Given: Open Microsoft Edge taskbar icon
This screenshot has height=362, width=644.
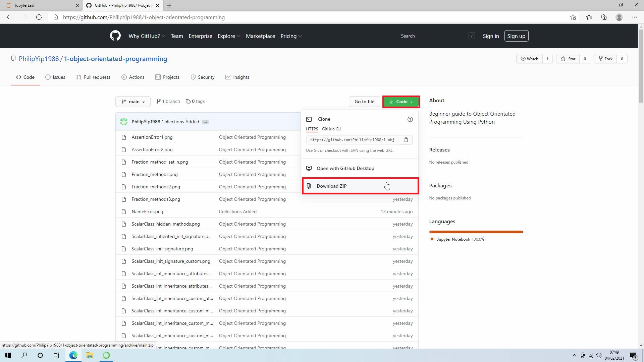Looking at the screenshot, I should click(x=73, y=355).
